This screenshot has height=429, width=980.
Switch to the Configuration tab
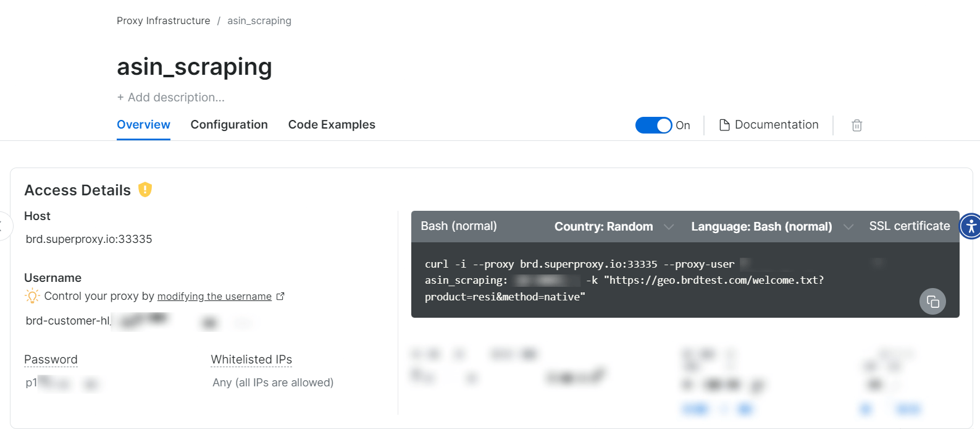(x=229, y=125)
